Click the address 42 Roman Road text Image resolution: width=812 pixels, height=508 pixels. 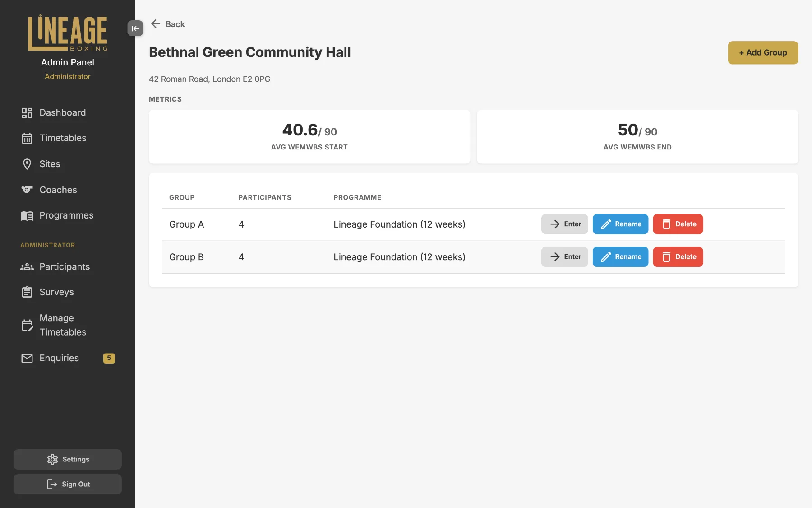coord(210,79)
